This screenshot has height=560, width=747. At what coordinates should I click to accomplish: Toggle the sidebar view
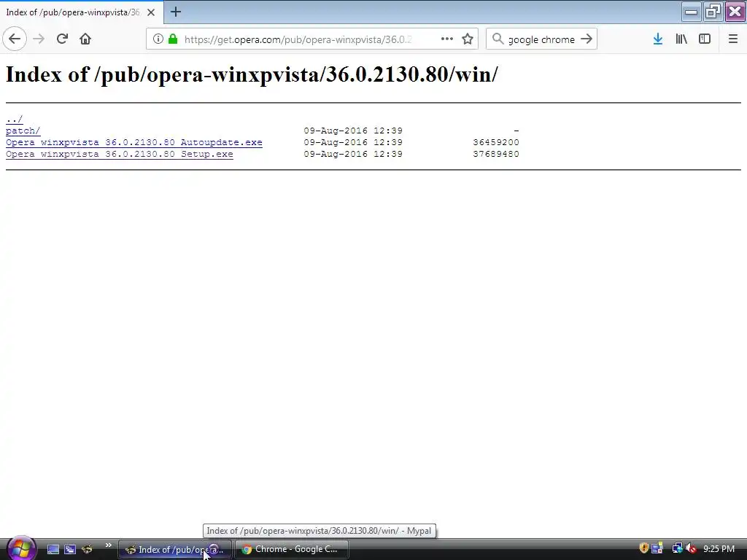[705, 39]
